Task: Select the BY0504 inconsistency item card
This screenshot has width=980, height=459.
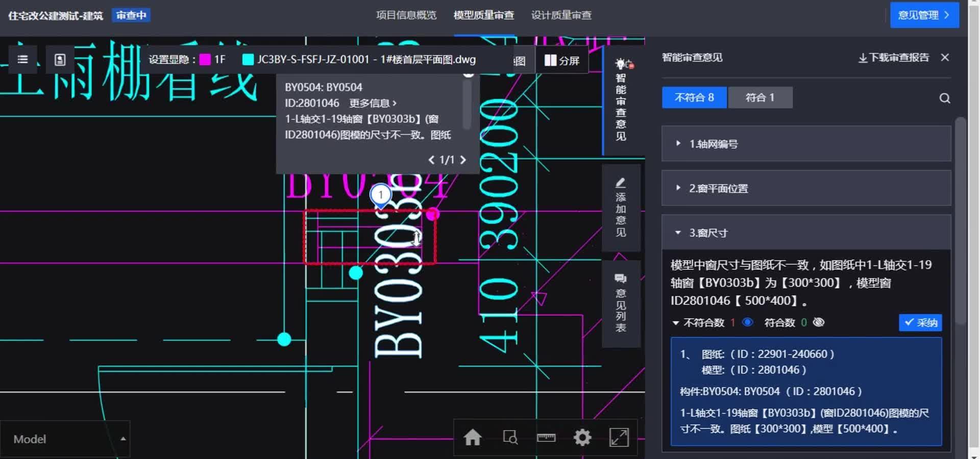Action: coord(806,391)
